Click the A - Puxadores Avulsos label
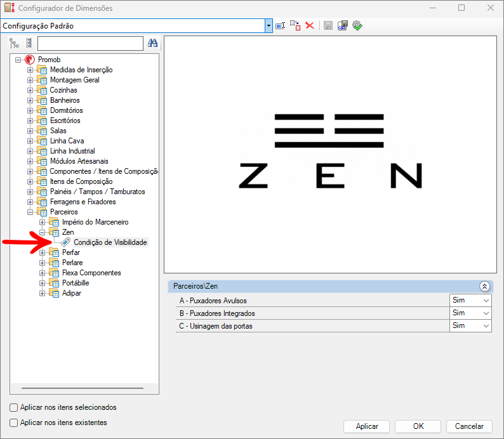Viewport: 504px width, 439px height. [213, 301]
